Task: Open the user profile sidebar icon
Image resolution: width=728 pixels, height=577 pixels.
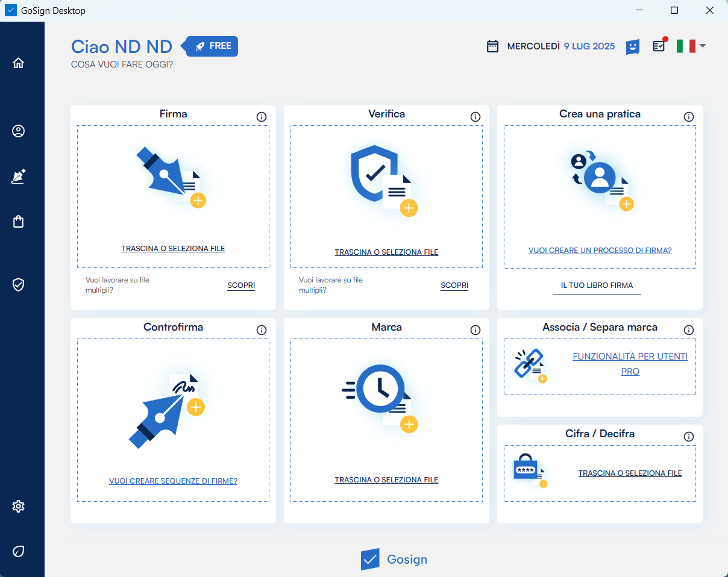Action: [x=19, y=131]
